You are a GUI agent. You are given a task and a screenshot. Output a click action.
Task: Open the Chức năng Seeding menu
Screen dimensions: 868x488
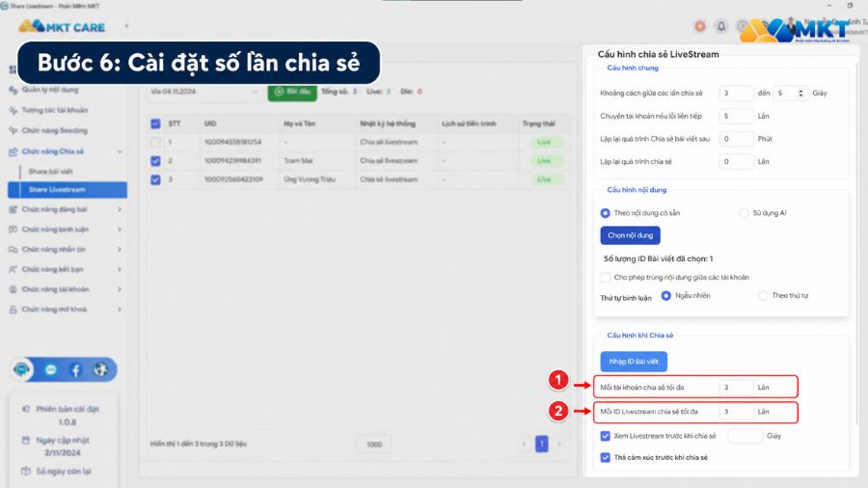[x=55, y=130]
